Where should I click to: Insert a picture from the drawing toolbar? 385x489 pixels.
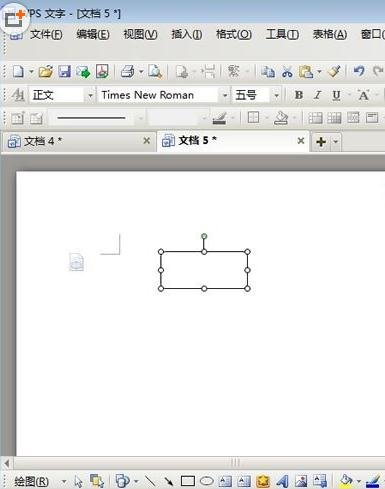click(301, 481)
